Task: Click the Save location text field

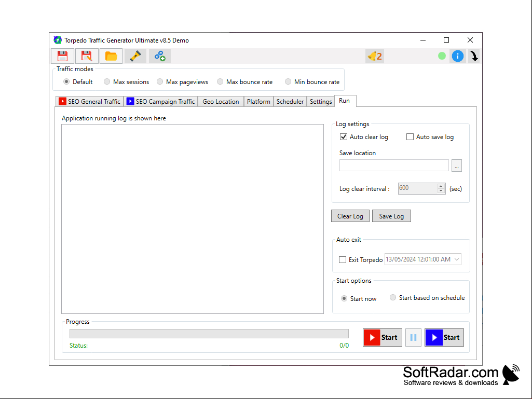Action: click(x=394, y=165)
